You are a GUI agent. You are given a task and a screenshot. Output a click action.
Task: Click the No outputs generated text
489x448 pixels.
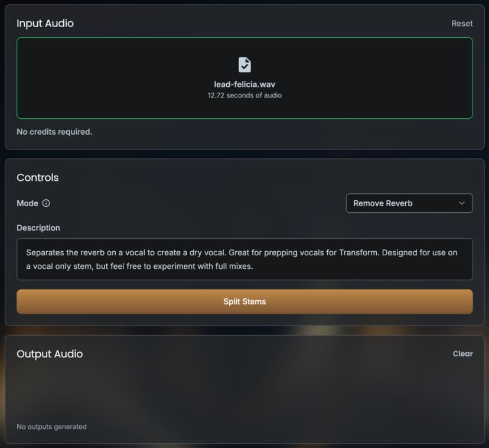[x=51, y=427]
